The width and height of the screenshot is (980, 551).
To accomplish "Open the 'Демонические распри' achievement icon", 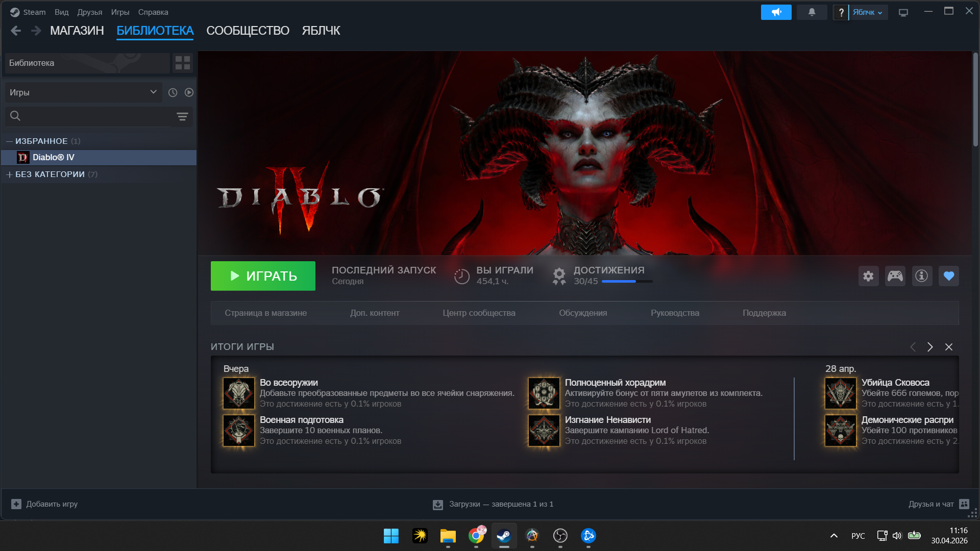I will [x=841, y=431].
